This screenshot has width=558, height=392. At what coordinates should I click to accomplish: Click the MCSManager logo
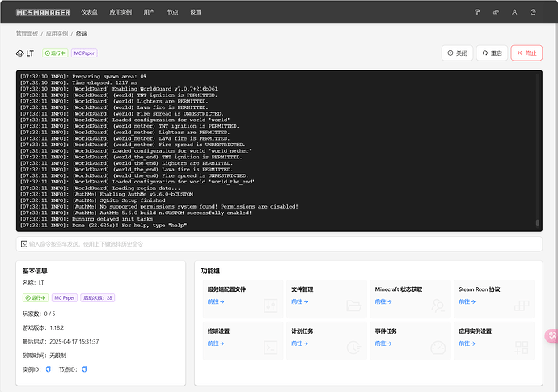click(x=43, y=12)
